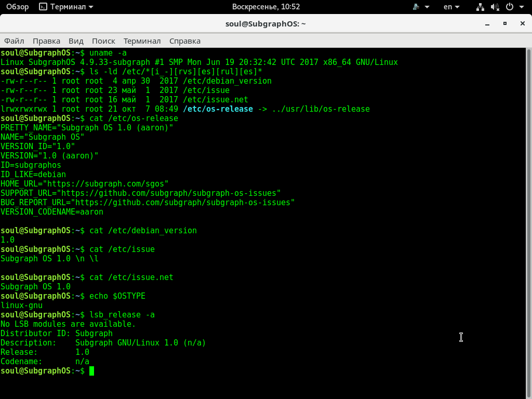Click the BUG_REPORT_URL github line

pyautogui.click(x=148, y=203)
